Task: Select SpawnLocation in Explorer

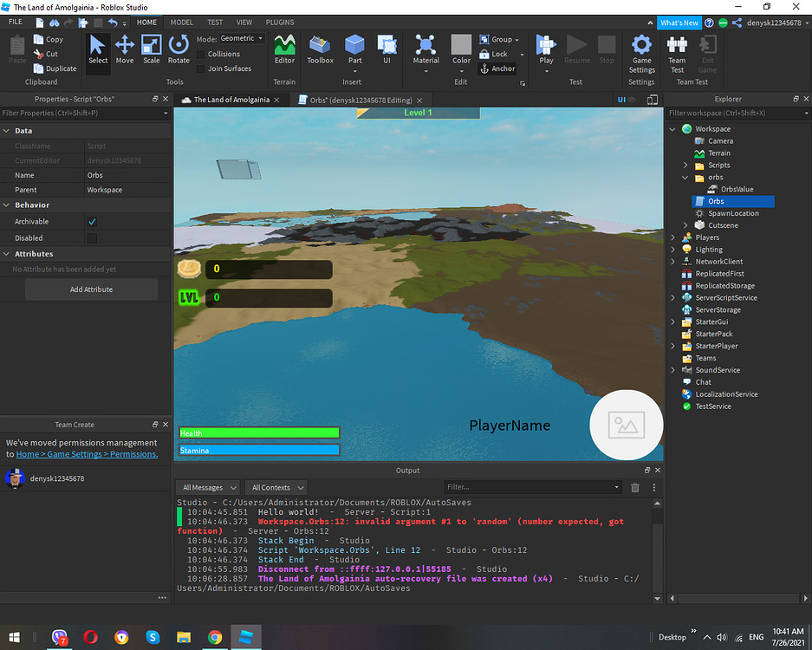Action: pos(733,213)
